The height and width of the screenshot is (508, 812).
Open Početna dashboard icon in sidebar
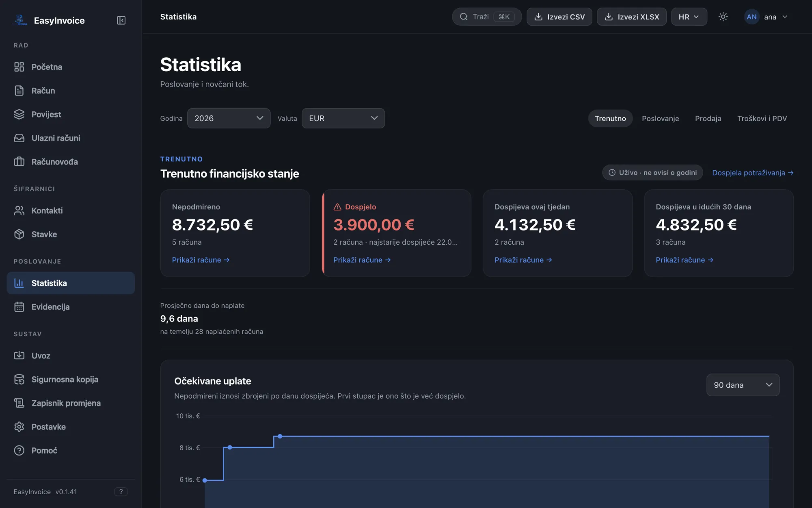click(x=19, y=67)
